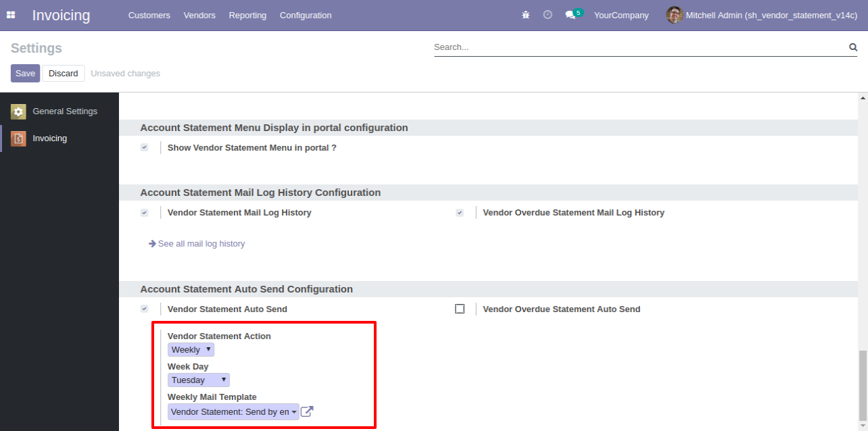Toggle Vendor Overdue Statement Mail Log History
The width and height of the screenshot is (868, 431).
tap(460, 213)
